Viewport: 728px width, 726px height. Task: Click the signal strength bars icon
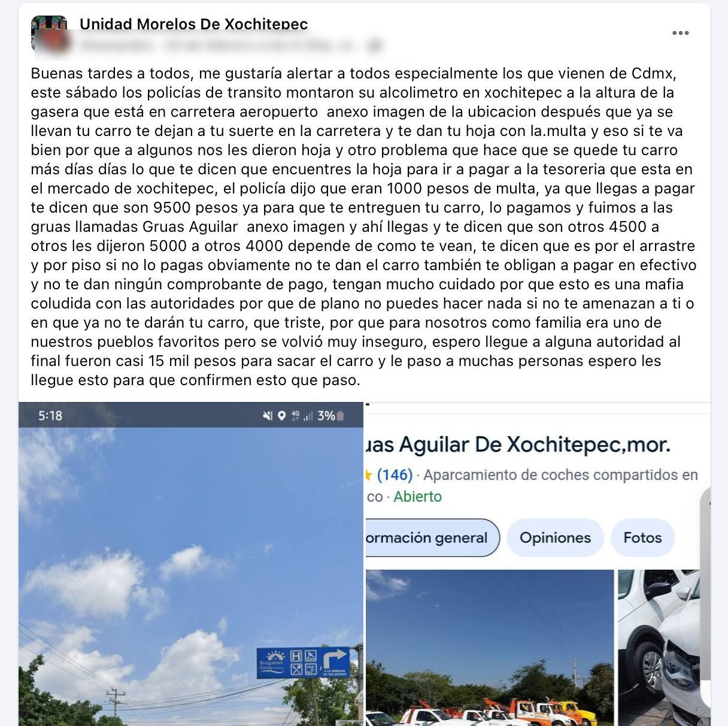tap(308, 416)
